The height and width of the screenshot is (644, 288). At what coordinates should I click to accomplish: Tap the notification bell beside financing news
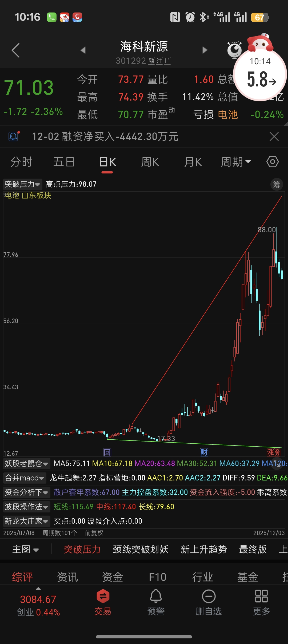coord(14,137)
